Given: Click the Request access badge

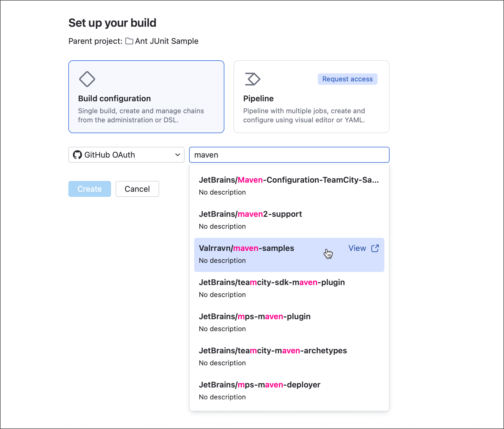Looking at the screenshot, I should (x=347, y=79).
